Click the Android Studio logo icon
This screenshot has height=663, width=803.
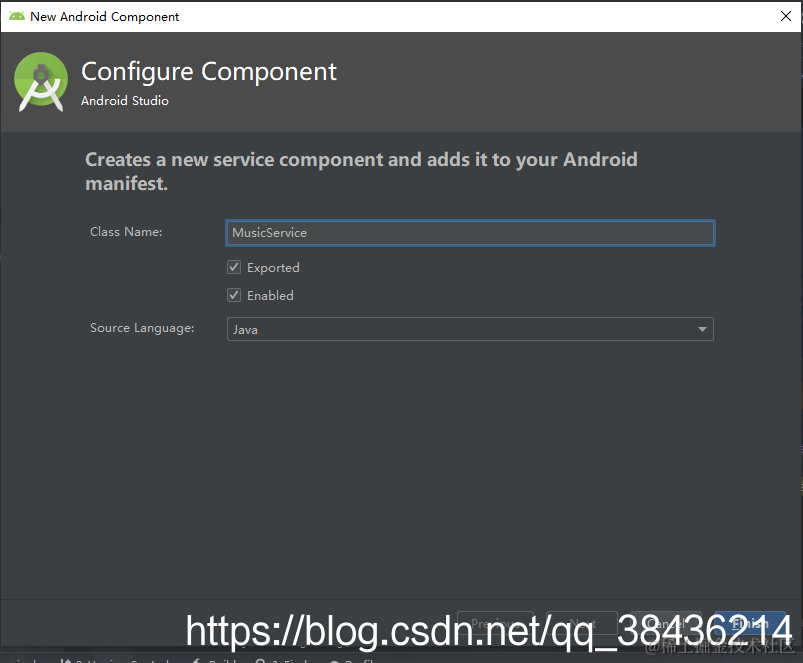[40, 81]
